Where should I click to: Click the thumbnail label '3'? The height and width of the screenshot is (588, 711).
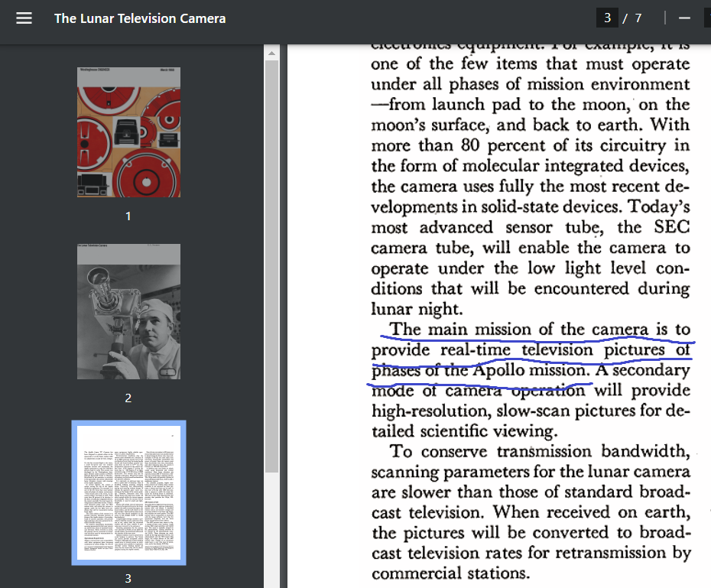tap(128, 579)
